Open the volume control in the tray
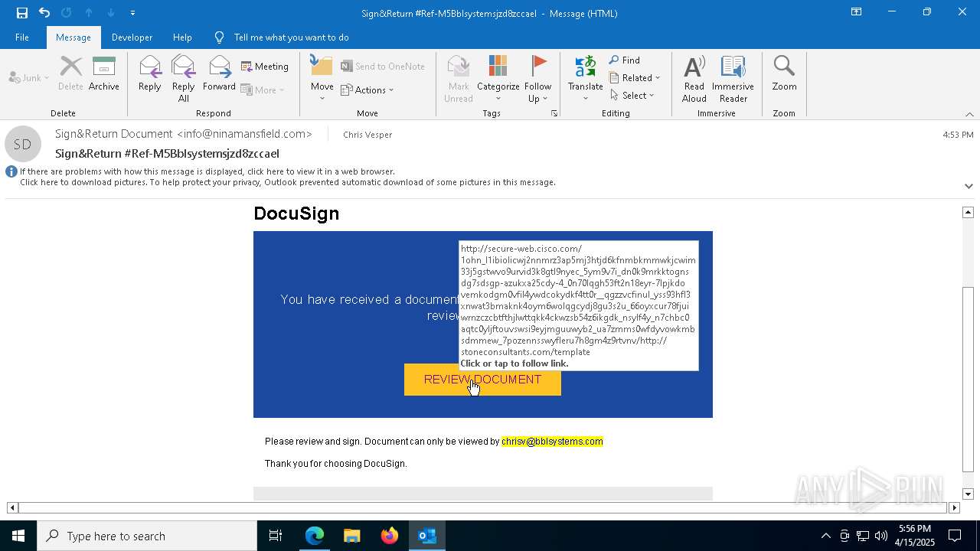980x551 pixels. point(881,536)
